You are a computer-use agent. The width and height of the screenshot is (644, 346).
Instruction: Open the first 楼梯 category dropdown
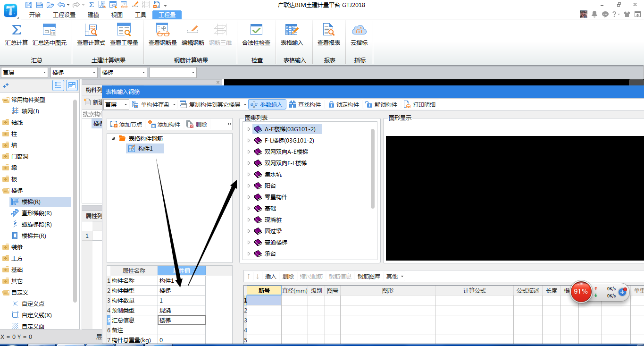coord(74,72)
